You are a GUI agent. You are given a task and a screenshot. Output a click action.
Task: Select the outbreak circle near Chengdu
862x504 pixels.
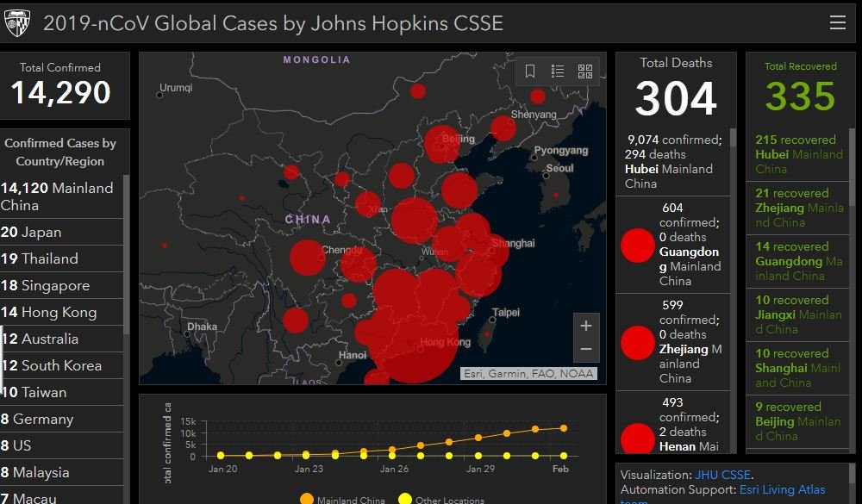[x=308, y=258]
